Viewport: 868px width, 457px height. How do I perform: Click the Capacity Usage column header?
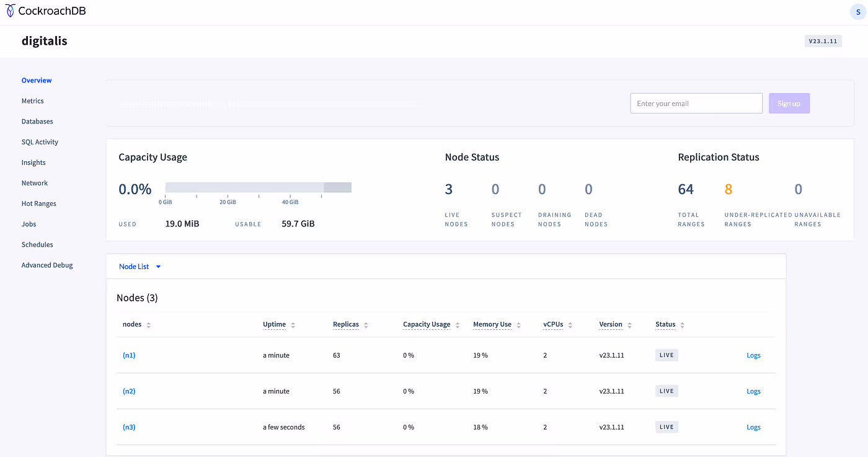(427, 324)
